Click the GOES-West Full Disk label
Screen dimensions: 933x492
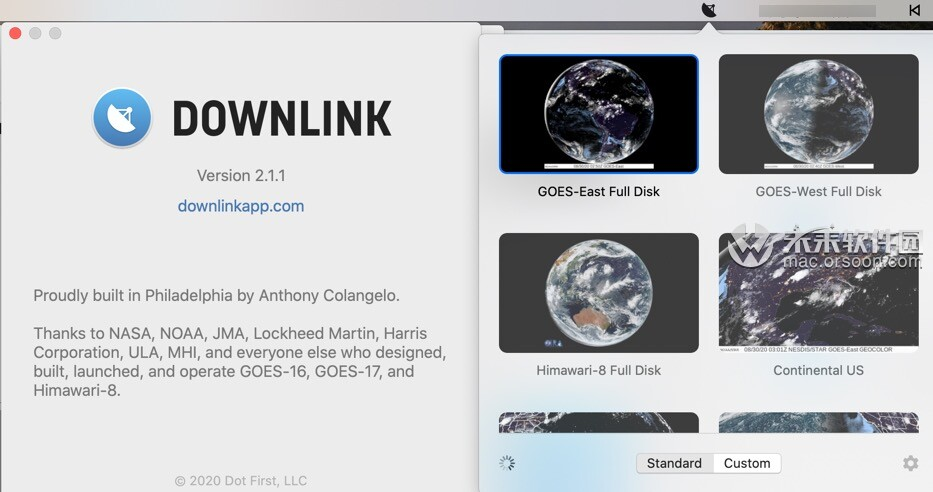819,192
